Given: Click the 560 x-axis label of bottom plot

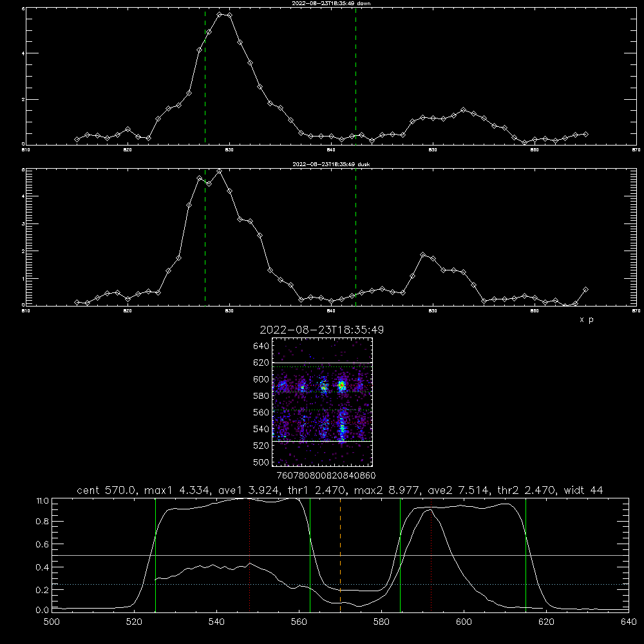Looking at the screenshot, I should coord(299,622).
